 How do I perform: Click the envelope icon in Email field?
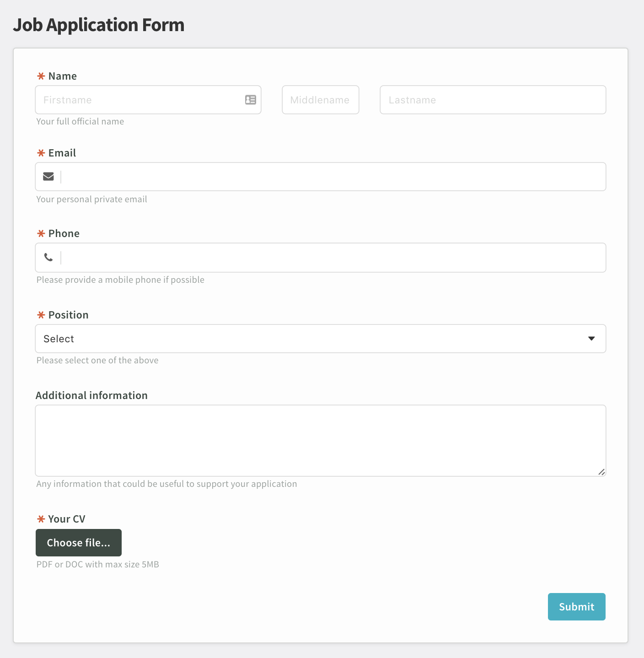pyautogui.click(x=48, y=177)
